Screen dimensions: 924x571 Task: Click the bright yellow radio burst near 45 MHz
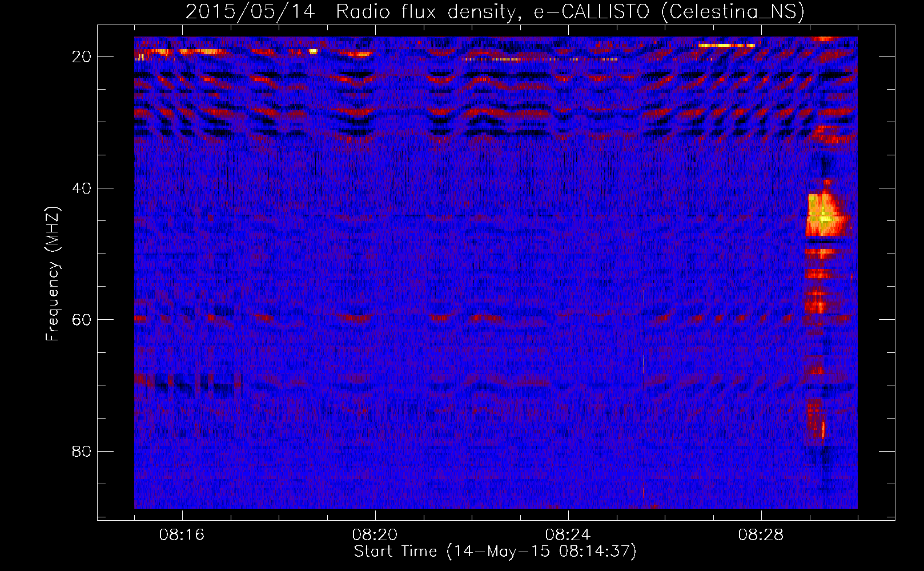click(826, 216)
